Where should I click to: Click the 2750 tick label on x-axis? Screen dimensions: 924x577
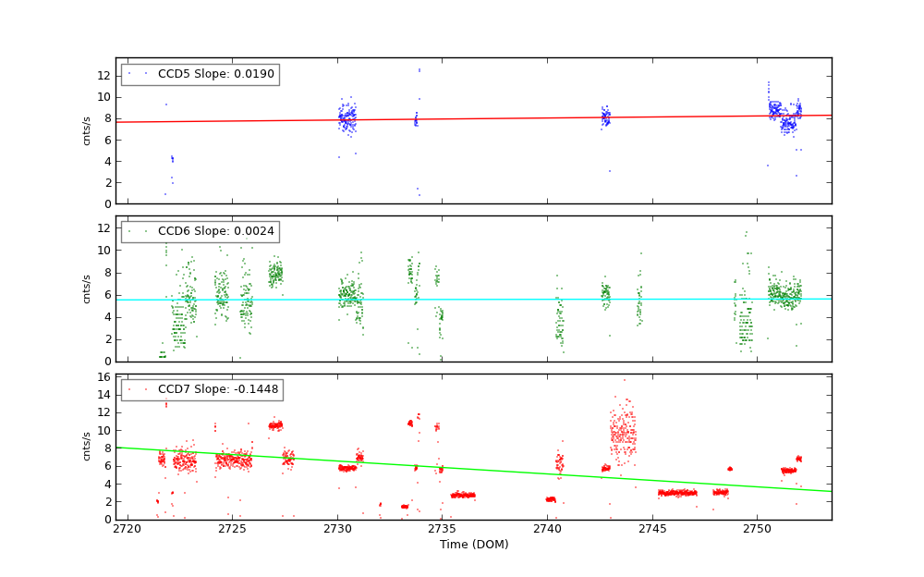coord(757,530)
